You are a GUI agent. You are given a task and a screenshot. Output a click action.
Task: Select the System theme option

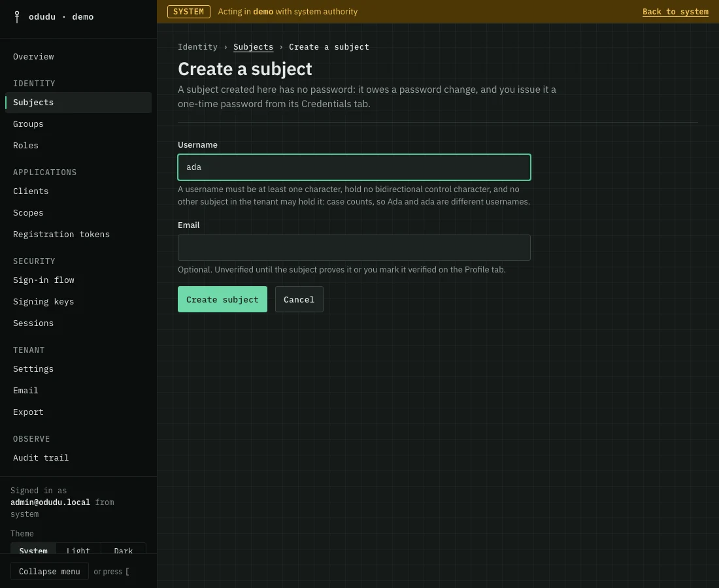point(33,549)
